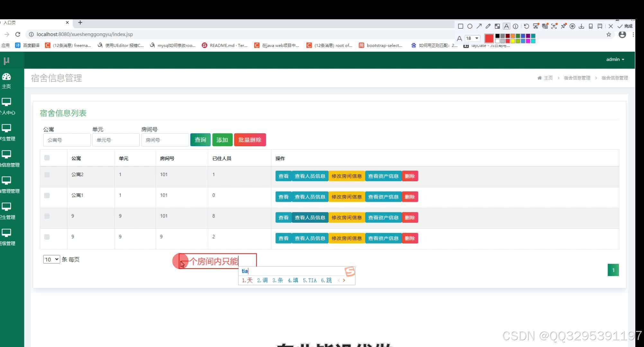Pick the black color swatch
Viewport: 644px width, 347px height.
[497, 36]
